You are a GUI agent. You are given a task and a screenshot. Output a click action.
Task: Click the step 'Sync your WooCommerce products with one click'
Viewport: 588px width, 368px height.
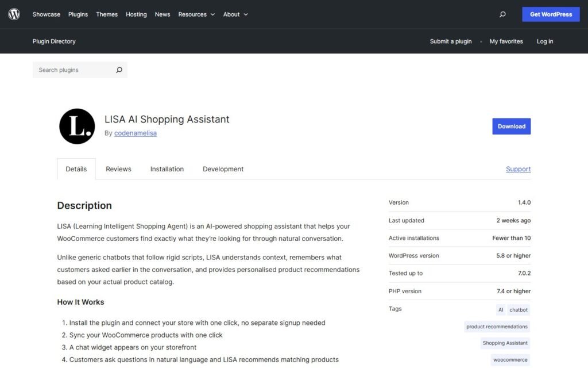(146, 335)
